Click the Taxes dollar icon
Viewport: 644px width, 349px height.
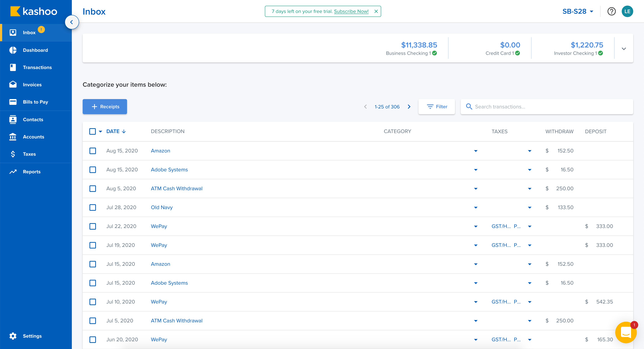pos(13,154)
